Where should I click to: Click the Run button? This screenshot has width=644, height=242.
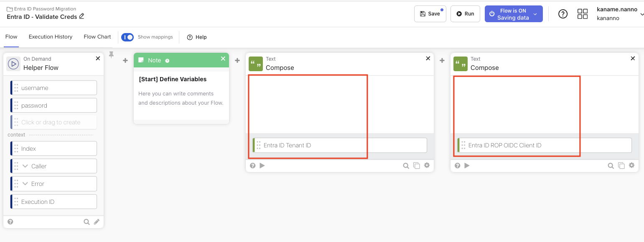[x=465, y=14]
